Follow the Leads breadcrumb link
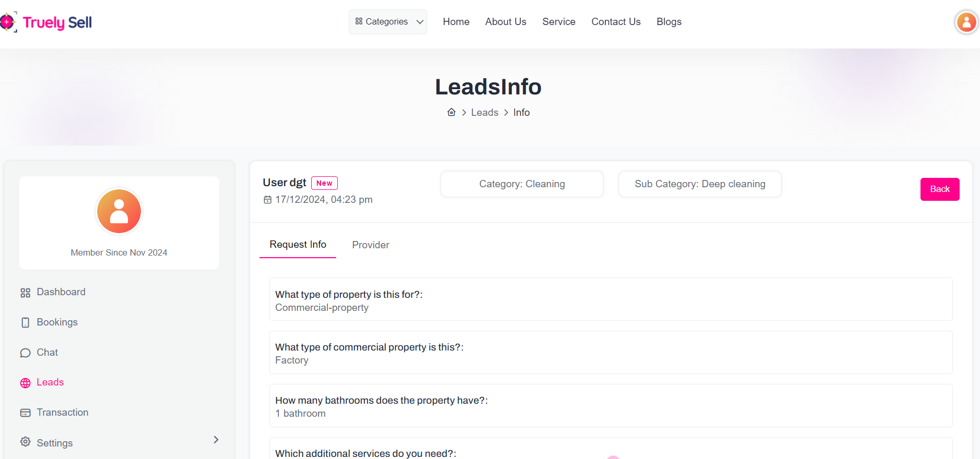 485,113
